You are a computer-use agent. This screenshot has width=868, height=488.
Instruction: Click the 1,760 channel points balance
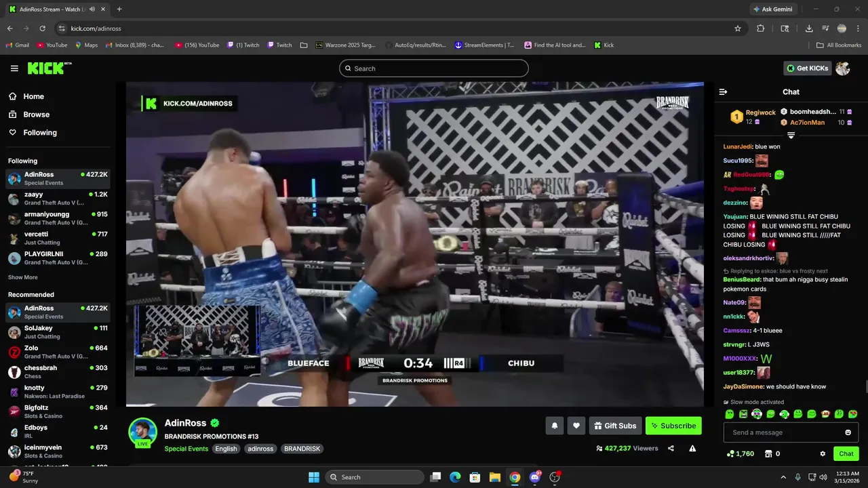pyautogui.click(x=740, y=453)
